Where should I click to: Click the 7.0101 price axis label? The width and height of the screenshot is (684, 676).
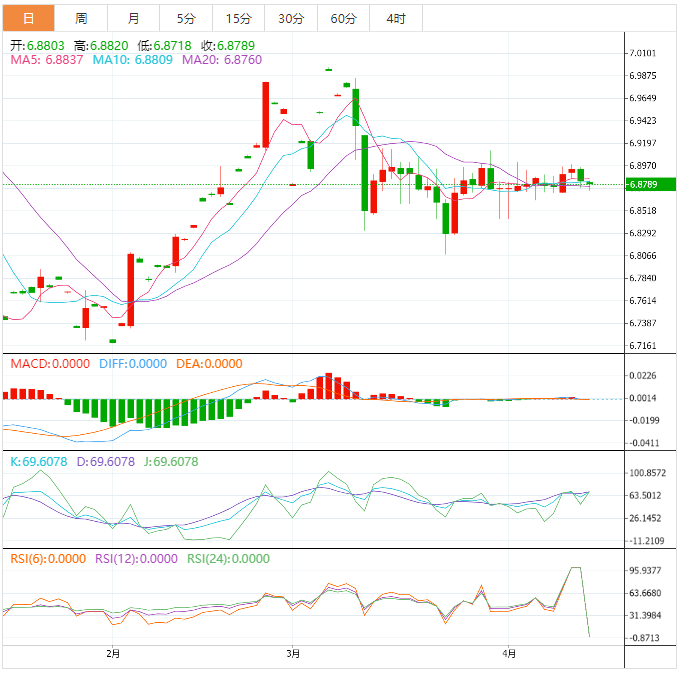[643, 53]
